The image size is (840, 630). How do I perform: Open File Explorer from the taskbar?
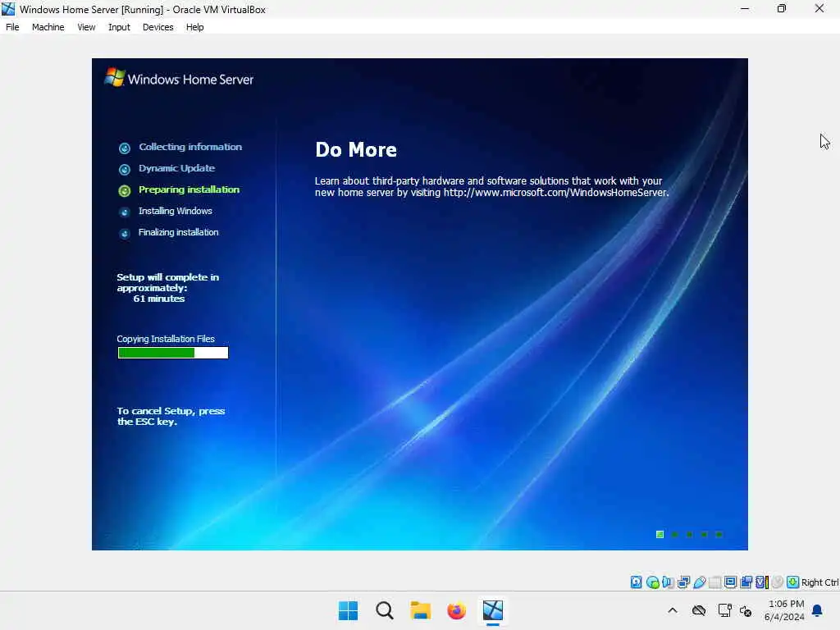tap(421, 610)
